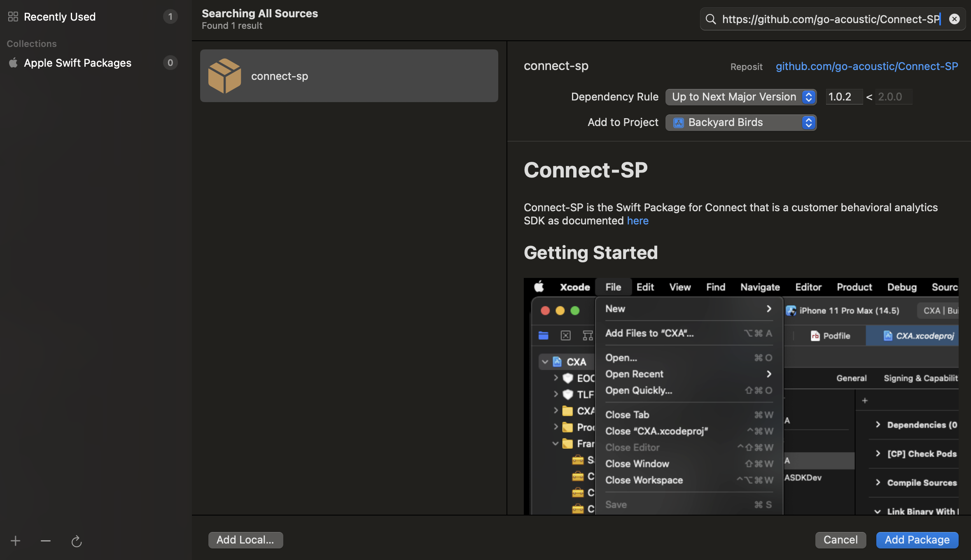Click the plus icon to add a collection
Viewport: 971px width, 560px height.
(16, 541)
